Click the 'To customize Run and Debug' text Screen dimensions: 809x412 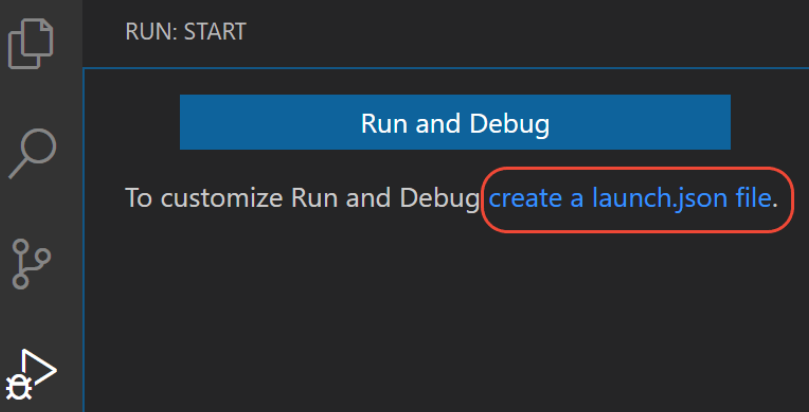302,198
